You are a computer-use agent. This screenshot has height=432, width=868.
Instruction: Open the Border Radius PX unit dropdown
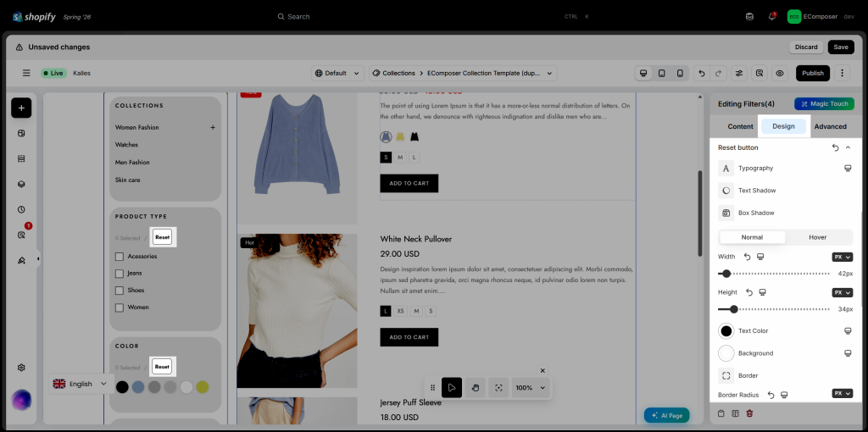click(x=842, y=393)
